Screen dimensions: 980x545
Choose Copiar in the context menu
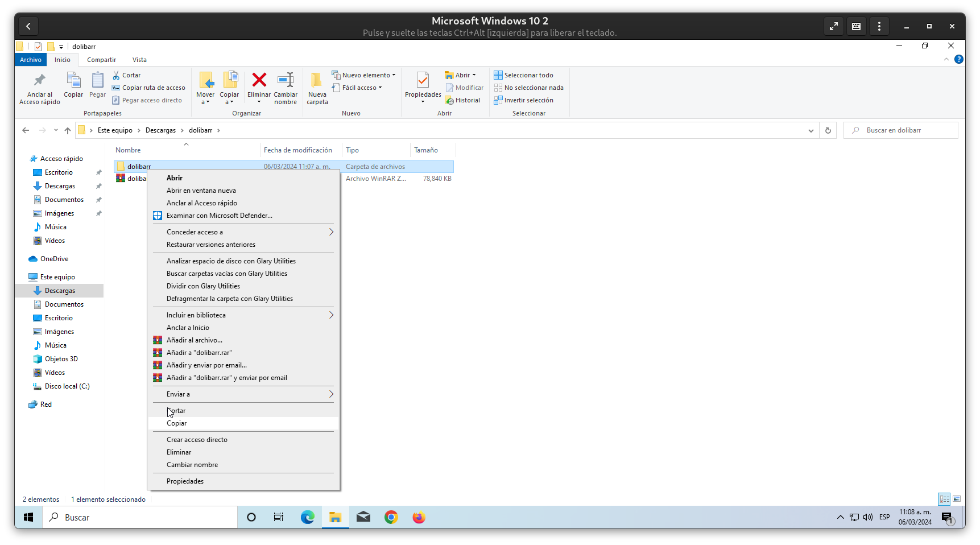tap(177, 423)
